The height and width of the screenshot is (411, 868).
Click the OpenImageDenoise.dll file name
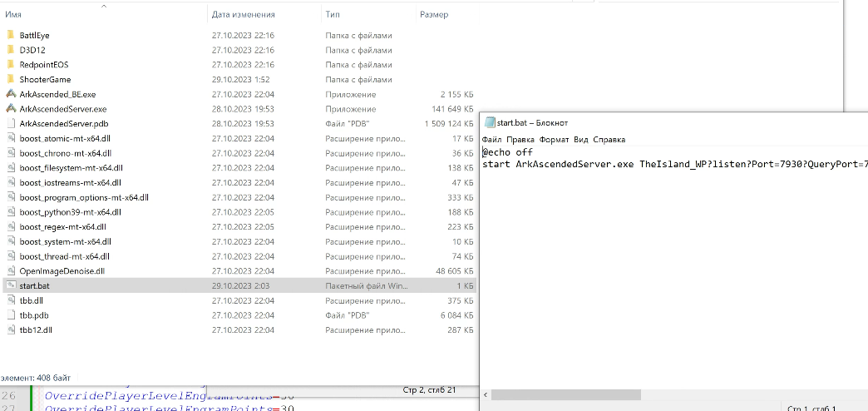tap(62, 271)
